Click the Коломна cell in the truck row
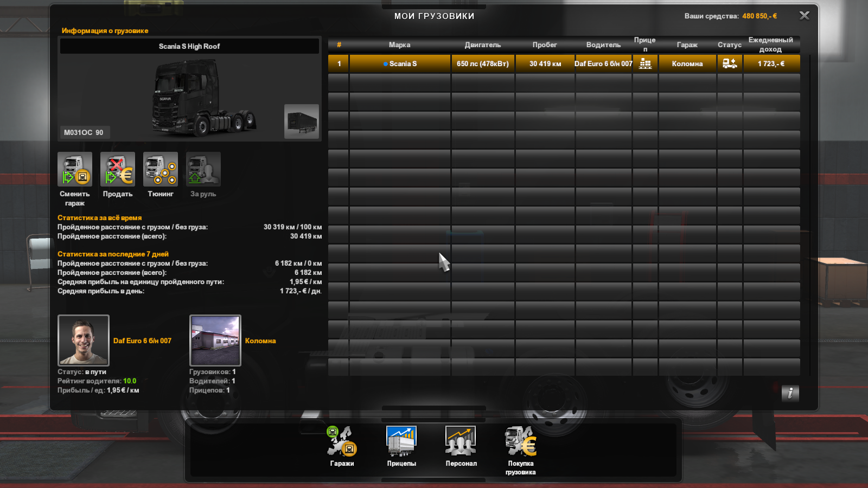Screen dimensions: 868x488 tap(687, 63)
